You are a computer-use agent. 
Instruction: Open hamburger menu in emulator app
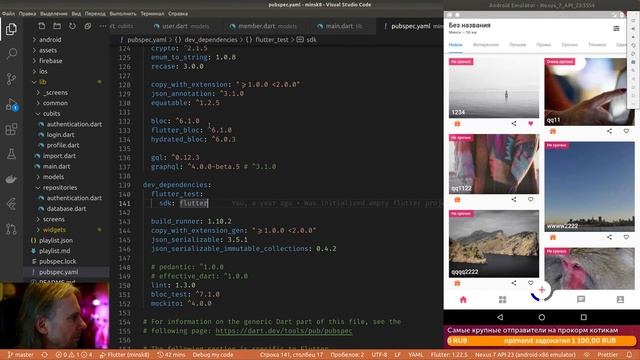[x=616, y=28]
